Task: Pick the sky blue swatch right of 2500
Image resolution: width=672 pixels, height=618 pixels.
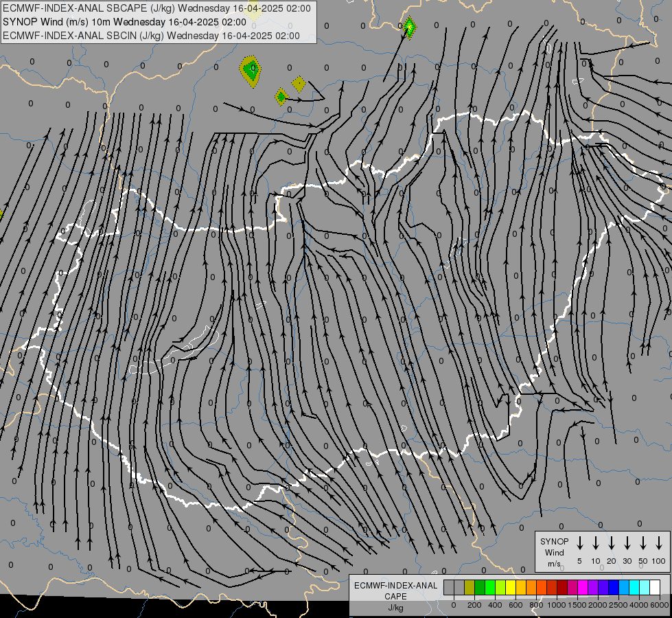Action: 623,587
